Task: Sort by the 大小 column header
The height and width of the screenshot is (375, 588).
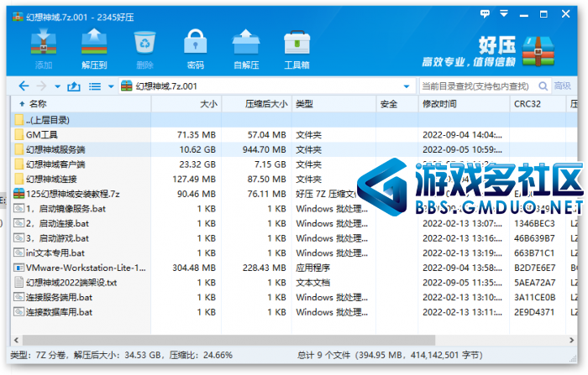Action: click(x=186, y=104)
